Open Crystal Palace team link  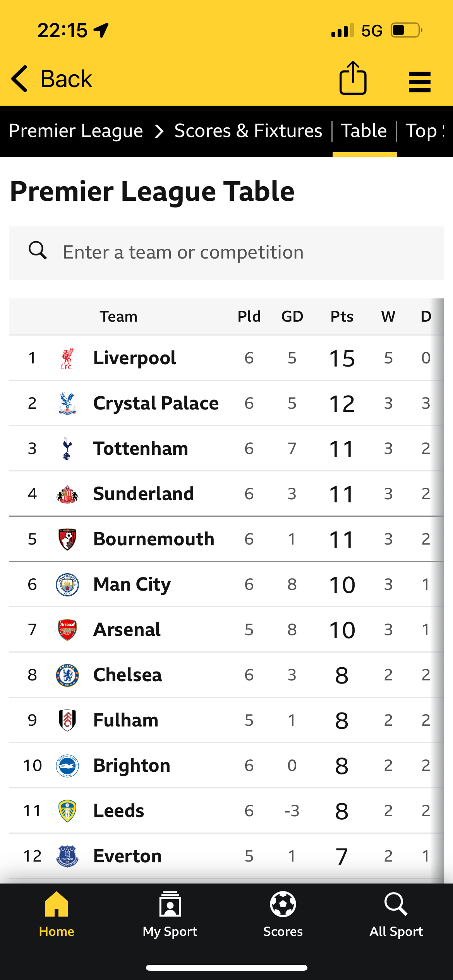click(156, 403)
